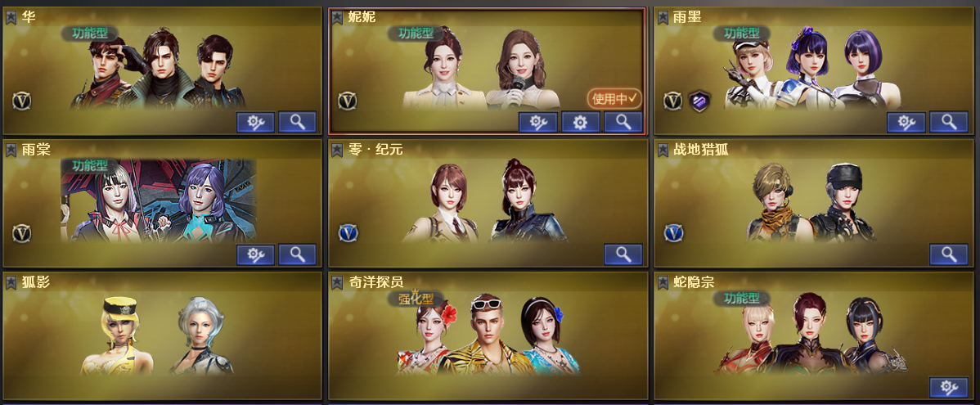
Task: Click the 功能型 tag on 雨棠 card
Action: pos(90,165)
